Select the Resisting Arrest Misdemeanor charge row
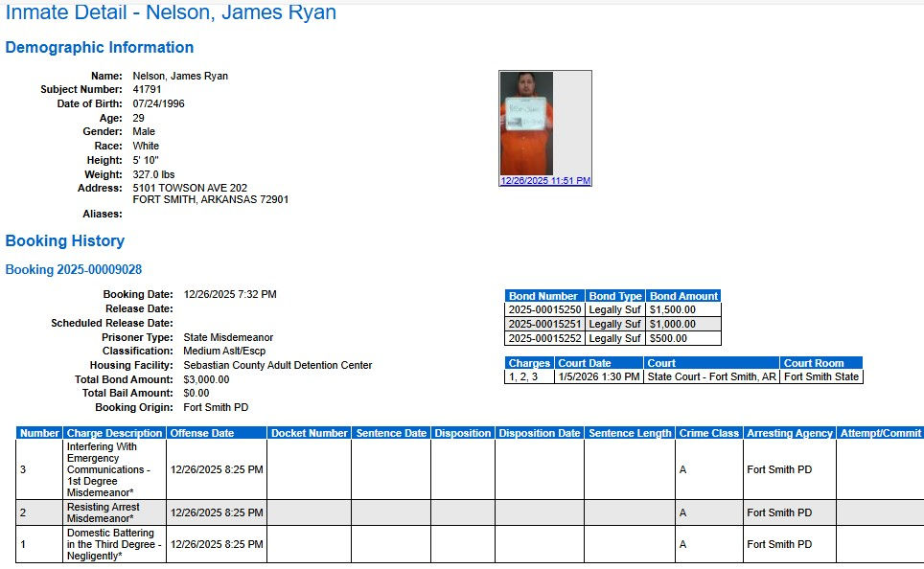 [470, 513]
